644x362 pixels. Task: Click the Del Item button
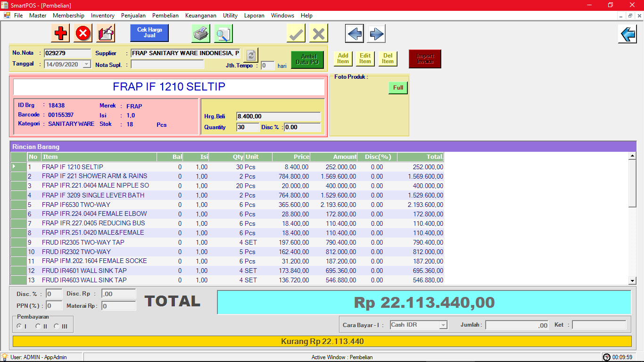[388, 58]
